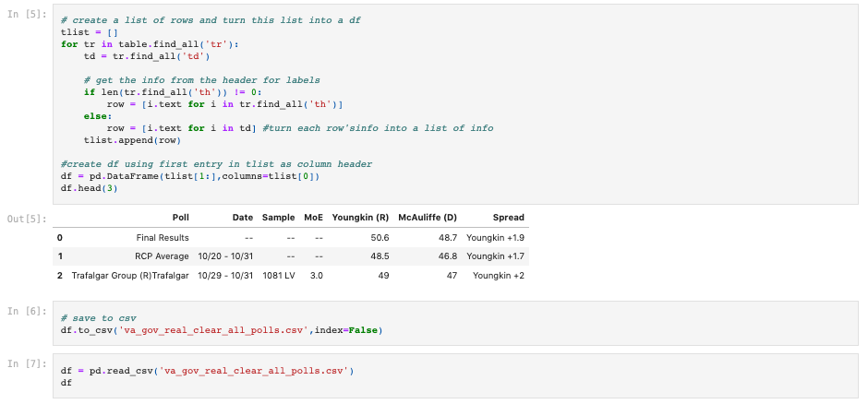868x404 pixels.
Task: Click the McAuliffe (D) column header
Action: pos(428,218)
